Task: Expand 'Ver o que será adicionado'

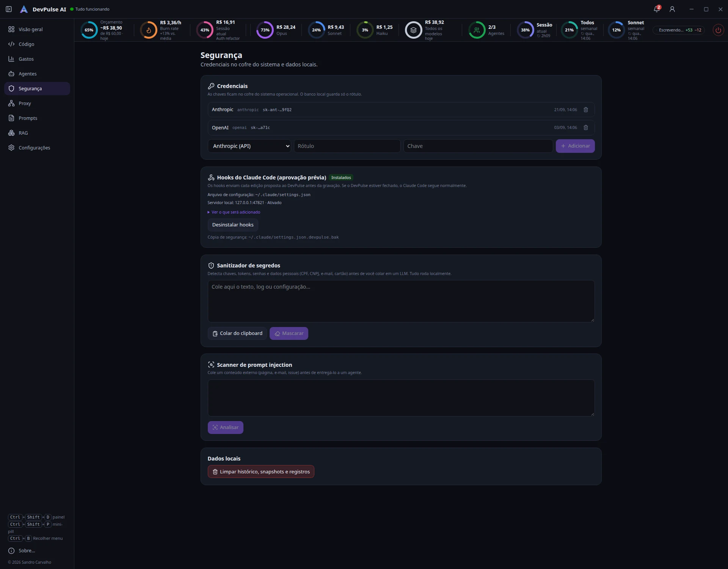Action: tap(234, 212)
